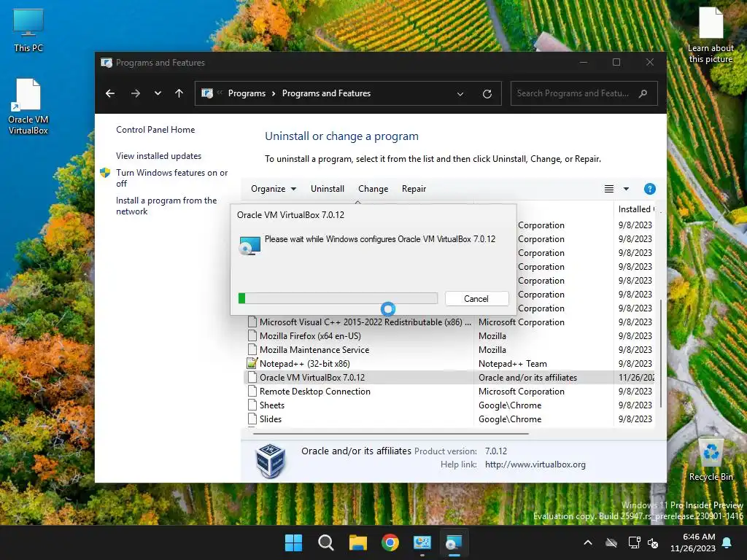The image size is (747, 560).
Task: Open Install a program from the network
Action: tap(166, 206)
